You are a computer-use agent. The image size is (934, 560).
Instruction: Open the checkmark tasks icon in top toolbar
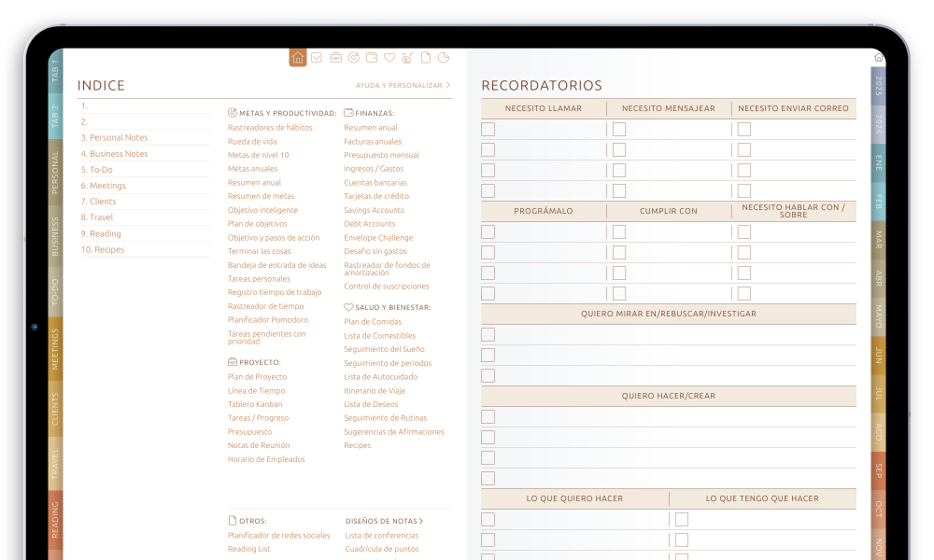coord(317,58)
